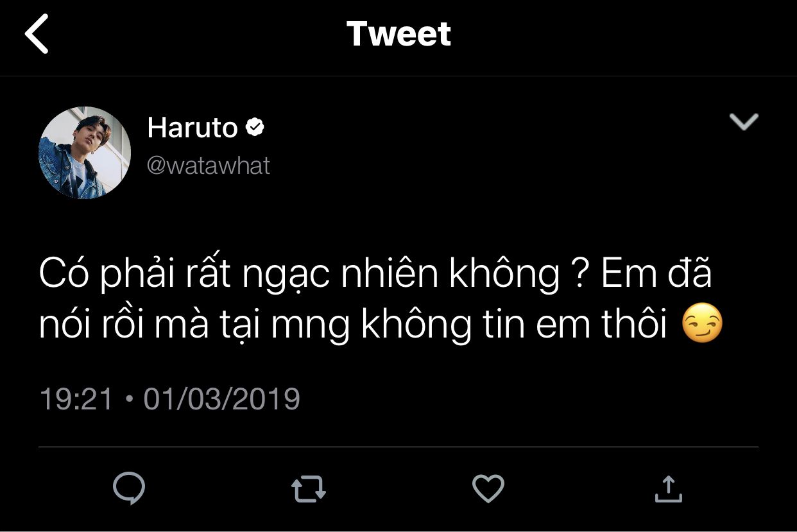The image size is (797, 532).
Task: Click the 19:21 time stamp
Action: pyautogui.click(x=76, y=399)
